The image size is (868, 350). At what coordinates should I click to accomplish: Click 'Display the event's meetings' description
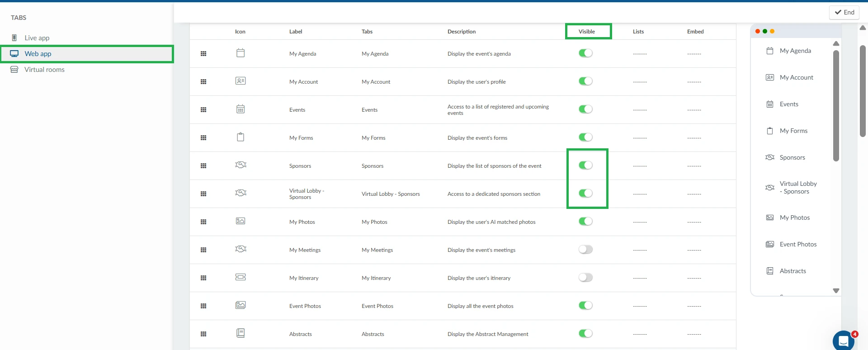coord(481,250)
